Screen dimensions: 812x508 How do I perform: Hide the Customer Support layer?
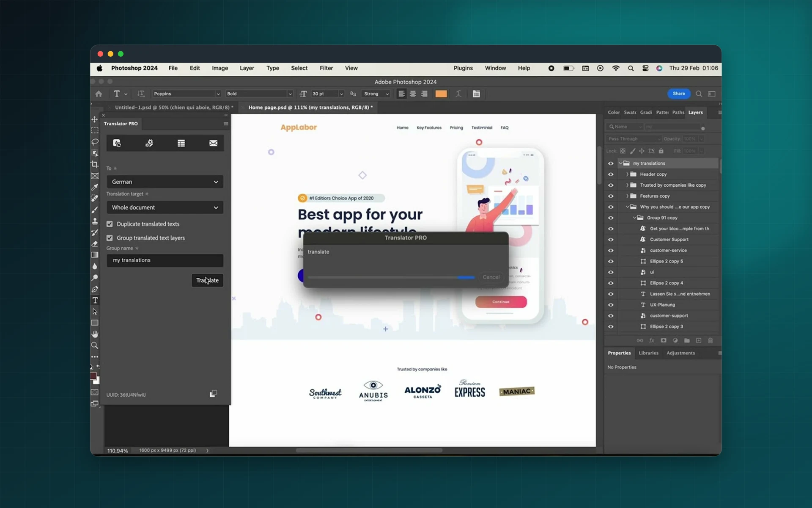tap(611, 240)
